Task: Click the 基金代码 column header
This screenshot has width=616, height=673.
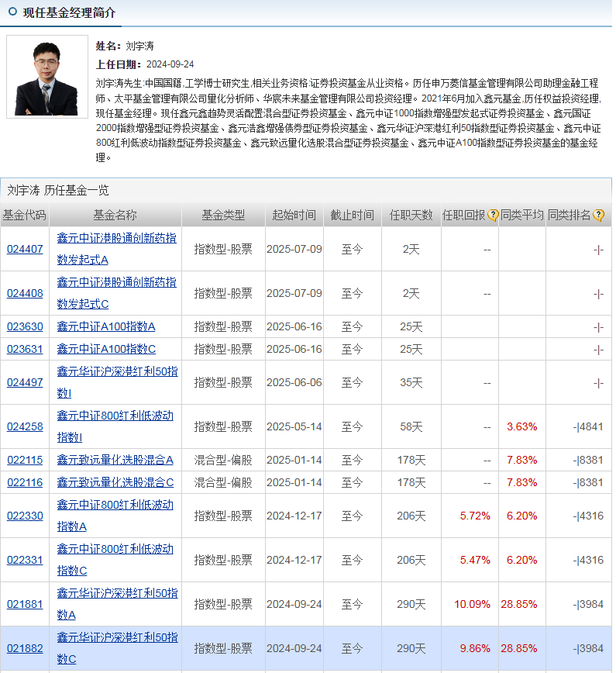Action: pos(25,215)
